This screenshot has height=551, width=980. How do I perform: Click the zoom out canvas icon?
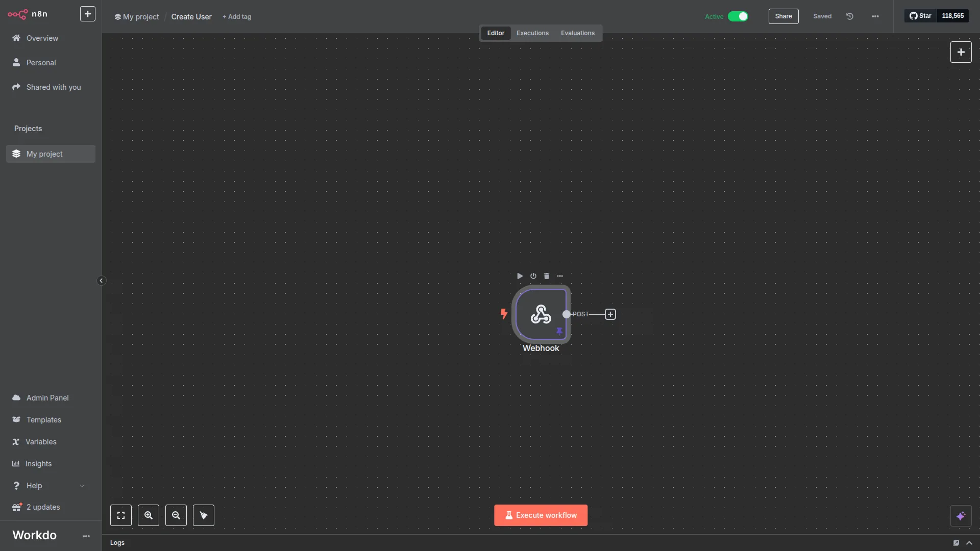pos(176,515)
